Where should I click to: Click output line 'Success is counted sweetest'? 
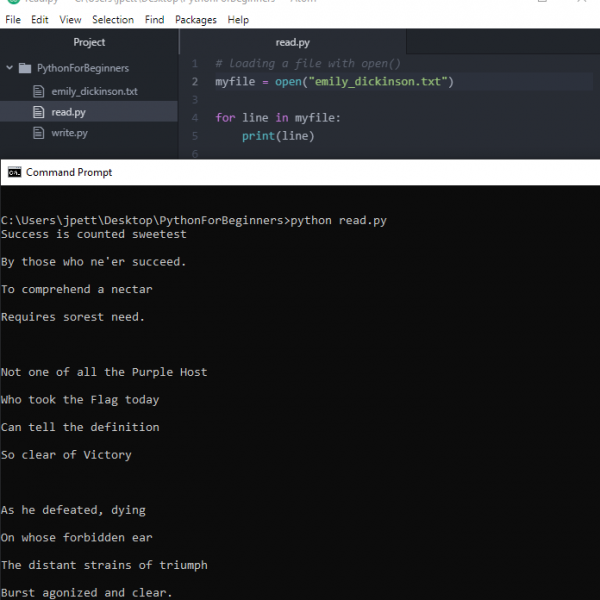[94, 234]
